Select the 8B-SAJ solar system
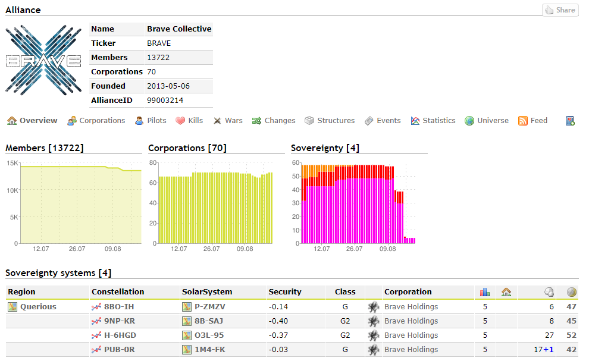 pos(209,321)
